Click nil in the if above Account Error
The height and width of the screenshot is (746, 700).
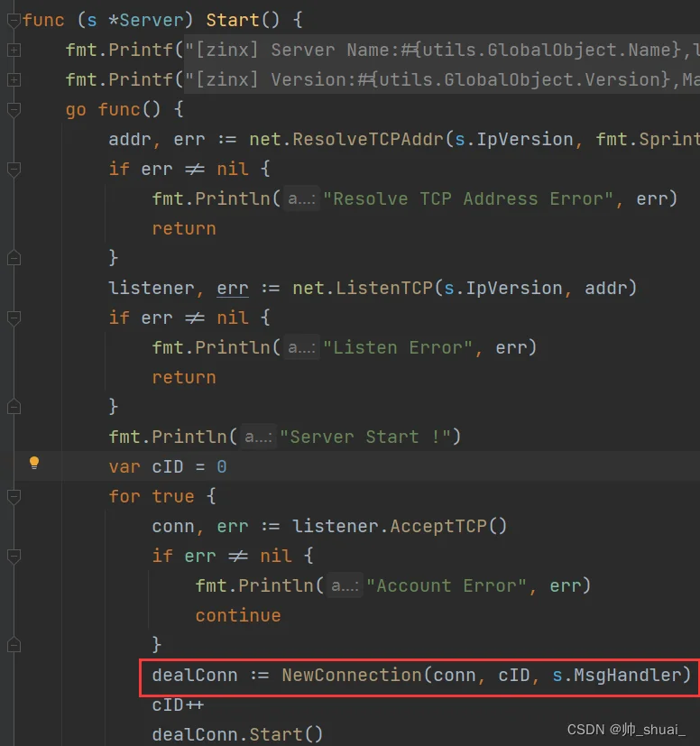point(275,557)
